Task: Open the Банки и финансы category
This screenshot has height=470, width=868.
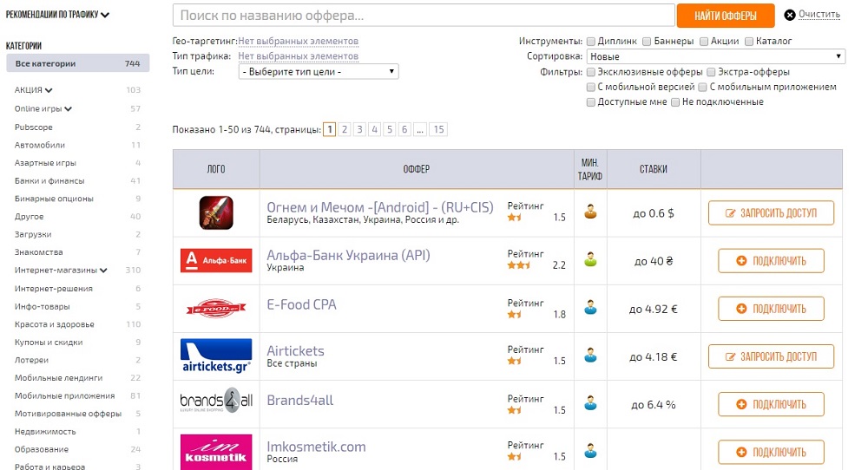Action: click(49, 181)
